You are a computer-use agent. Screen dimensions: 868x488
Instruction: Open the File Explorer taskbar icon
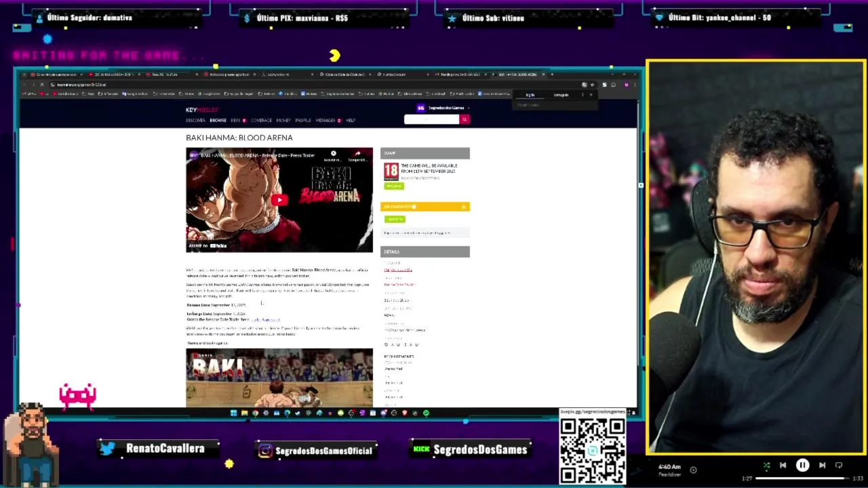click(244, 413)
